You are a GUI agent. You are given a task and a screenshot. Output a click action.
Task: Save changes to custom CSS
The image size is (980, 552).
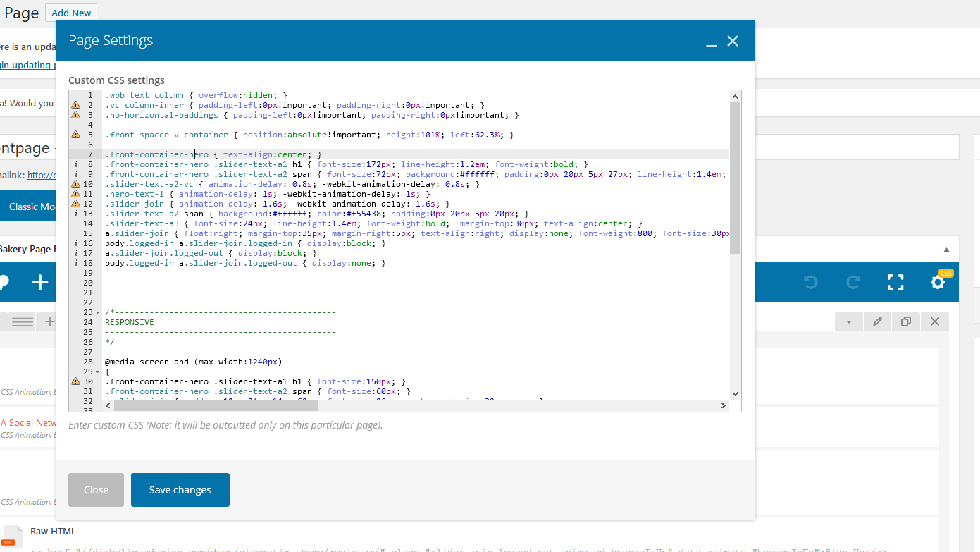(180, 490)
